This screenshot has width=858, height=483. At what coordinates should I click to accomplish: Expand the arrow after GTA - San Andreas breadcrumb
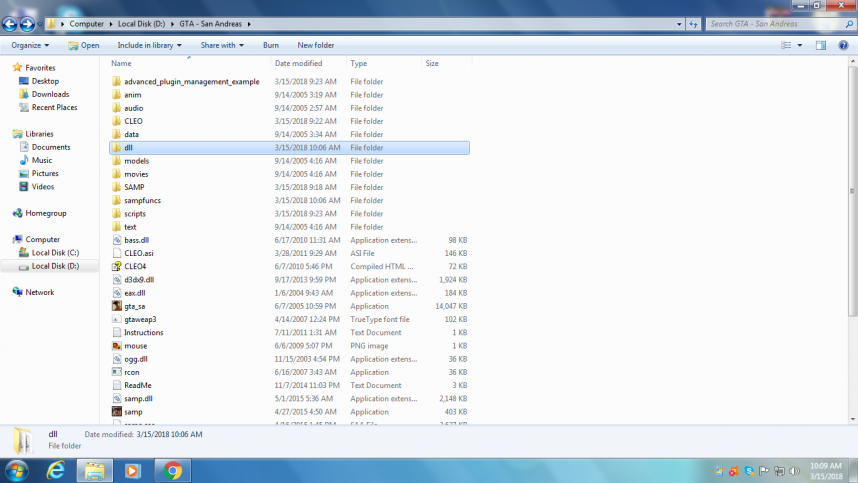click(x=249, y=24)
